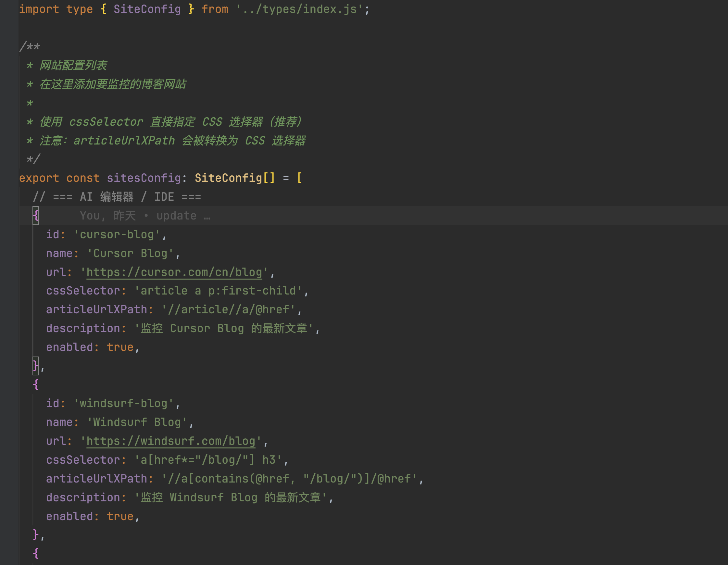
Task: Place cursor on the 'SiteConfig' import identifier
Action: point(147,9)
